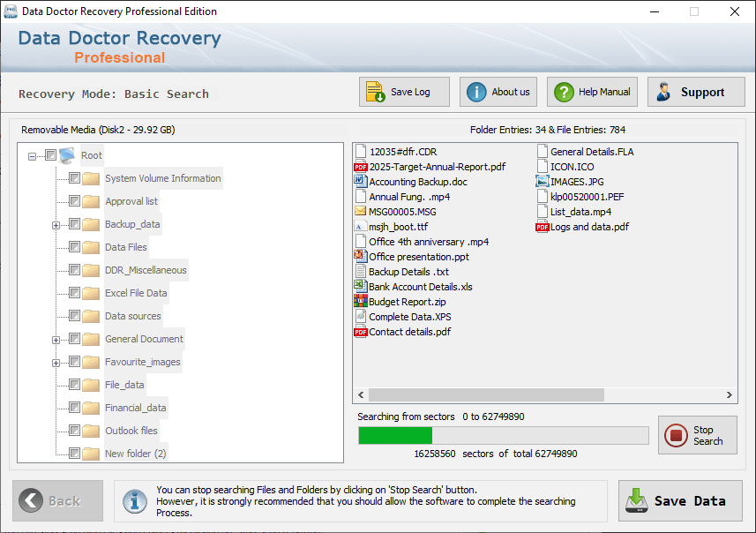Viewport: 756px width, 533px height.
Task: Click file icon of Complete Data.XPS
Action: click(360, 317)
